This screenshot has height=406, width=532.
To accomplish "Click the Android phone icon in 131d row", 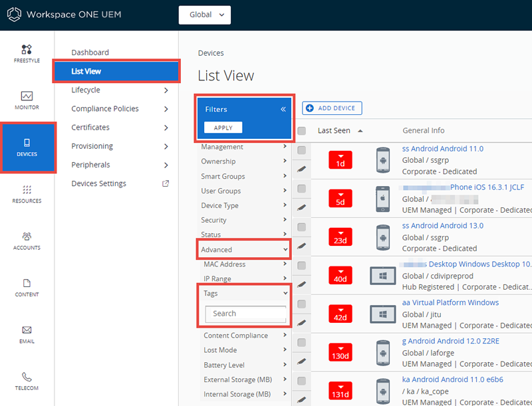I will 383,391.
